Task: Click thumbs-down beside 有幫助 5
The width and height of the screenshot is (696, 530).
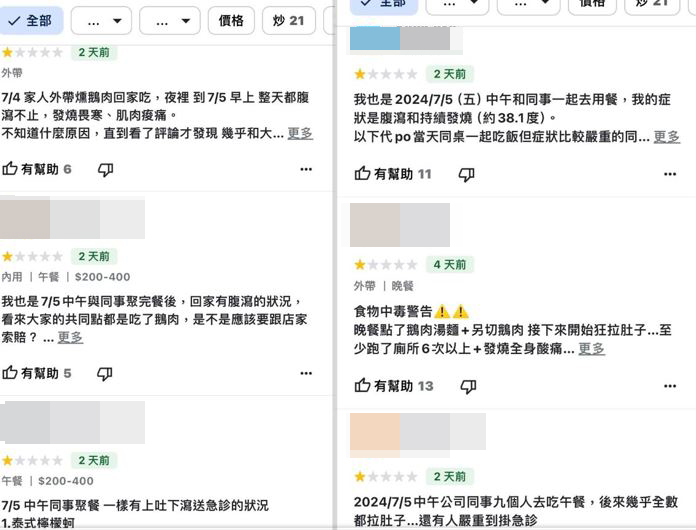Action: tap(105, 373)
